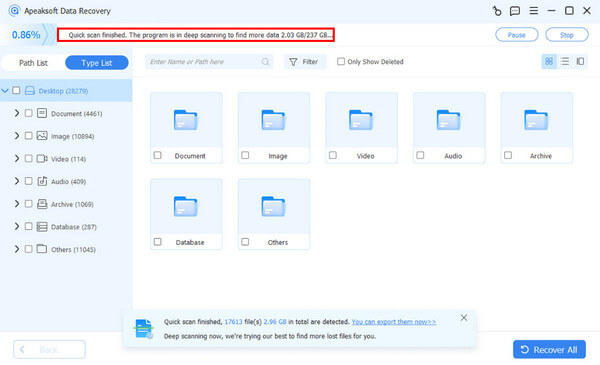
Task: Collapse the Desktop tree node
Action: click(x=5, y=91)
